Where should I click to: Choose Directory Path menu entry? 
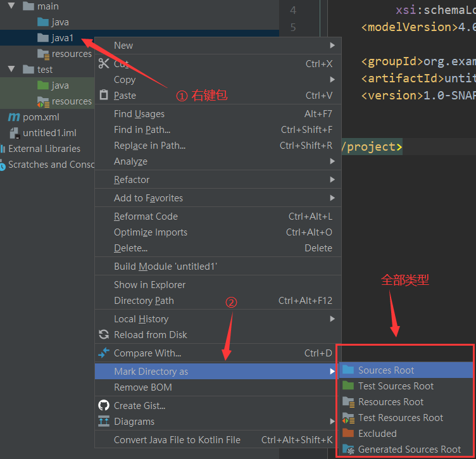pos(218,300)
